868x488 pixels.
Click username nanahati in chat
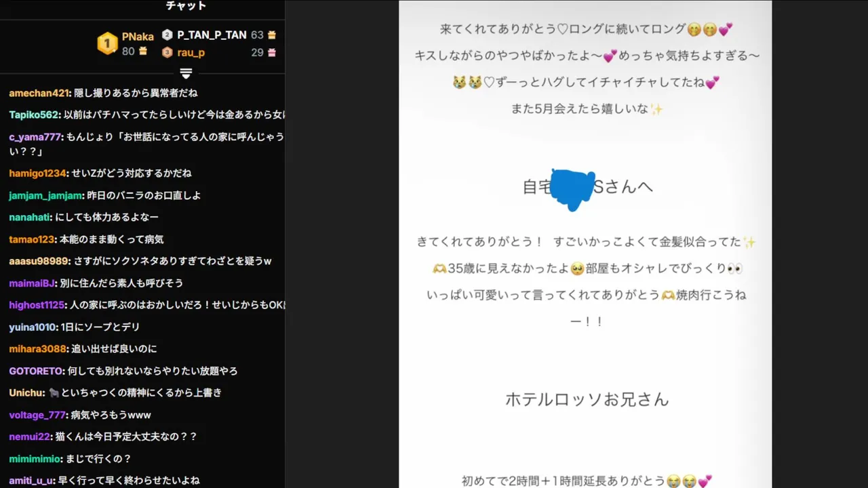31,218
